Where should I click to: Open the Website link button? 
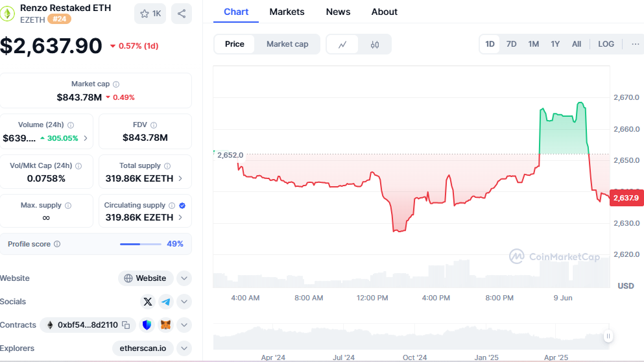(x=146, y=278)
